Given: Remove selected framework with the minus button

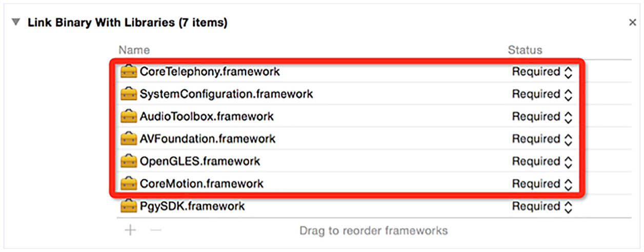Looking at the screenshot, I should coord(155,230).
